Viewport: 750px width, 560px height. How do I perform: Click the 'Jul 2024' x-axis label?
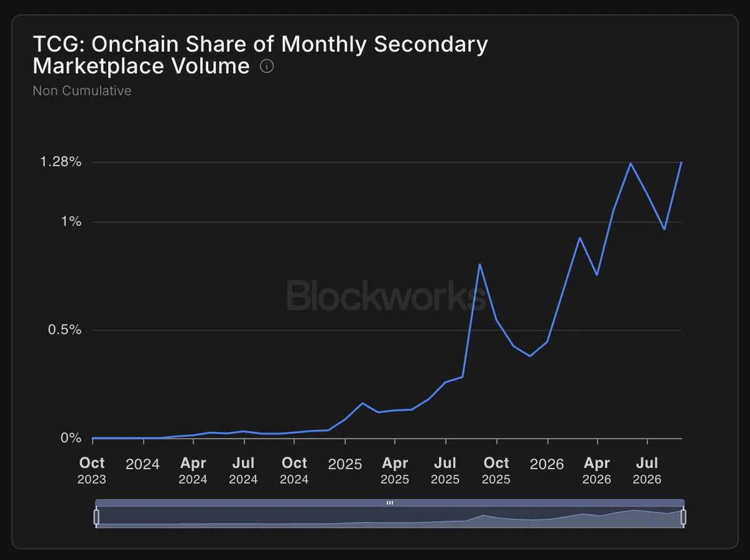pos(243,471)
